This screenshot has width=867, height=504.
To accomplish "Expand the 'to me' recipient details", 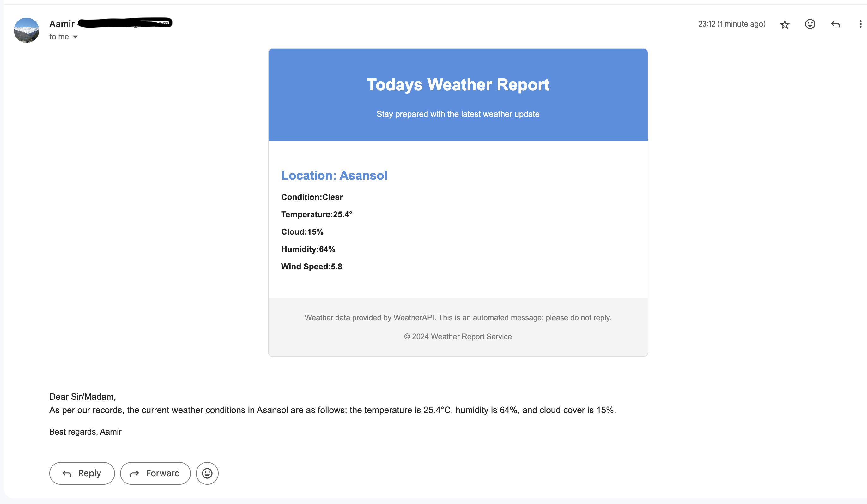I will point(75,37).
